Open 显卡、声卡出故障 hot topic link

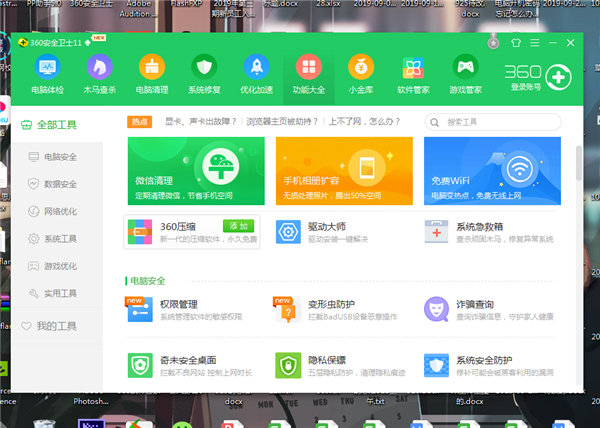pos(201,122)
